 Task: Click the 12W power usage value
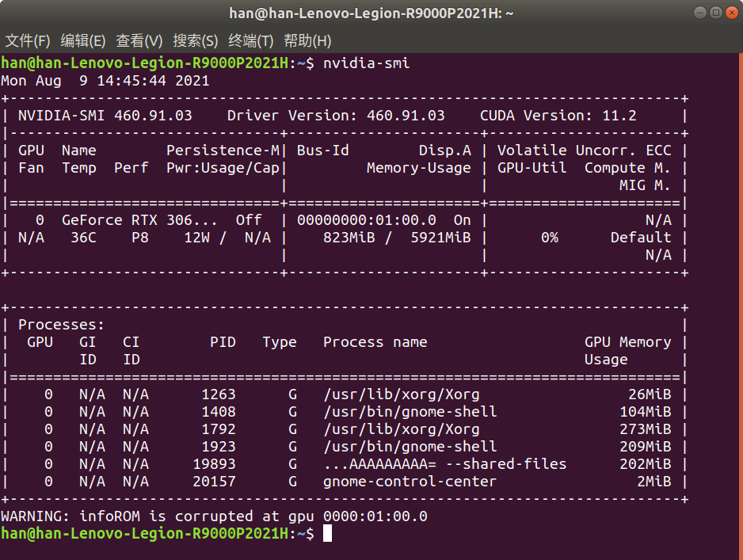tap(196, 238)
